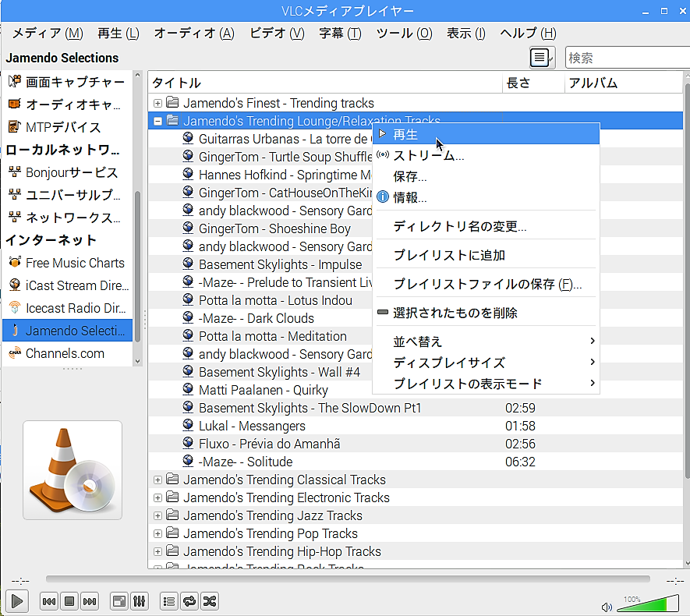
Task: Expand the プレイリストの表示モード submenu
Action: click(x=486, y=384)
